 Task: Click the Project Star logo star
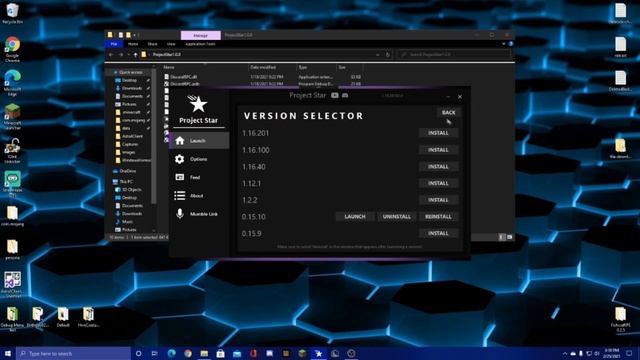click(x=198, y=104)
